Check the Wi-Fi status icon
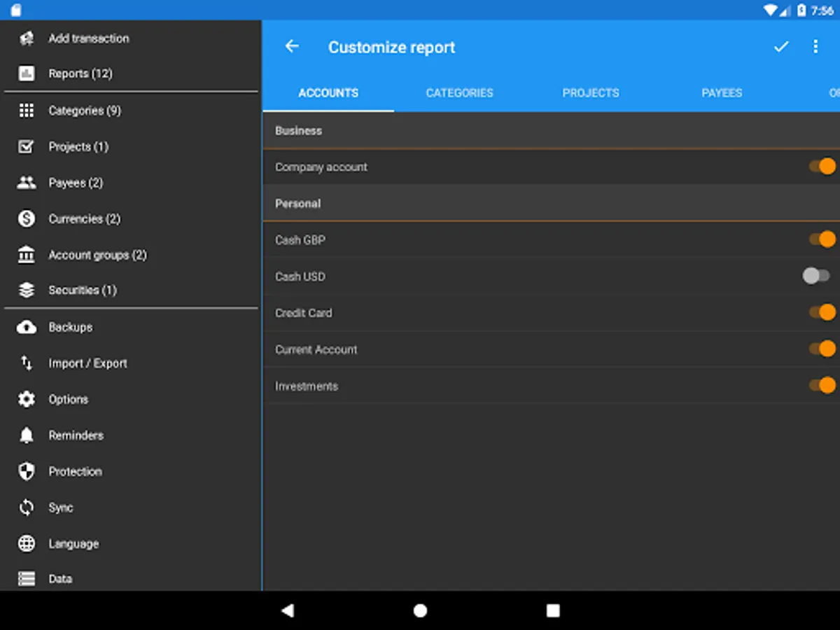 coord(771,10)
